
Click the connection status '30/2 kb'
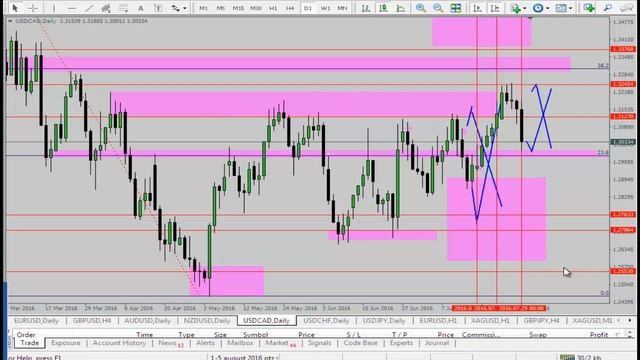click(x=581, y=358)
